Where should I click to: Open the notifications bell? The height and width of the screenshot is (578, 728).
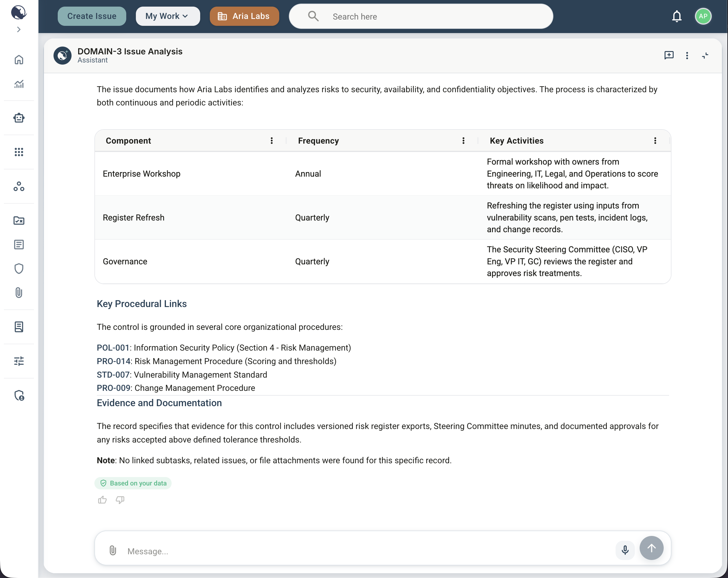(x=677, y=16)
